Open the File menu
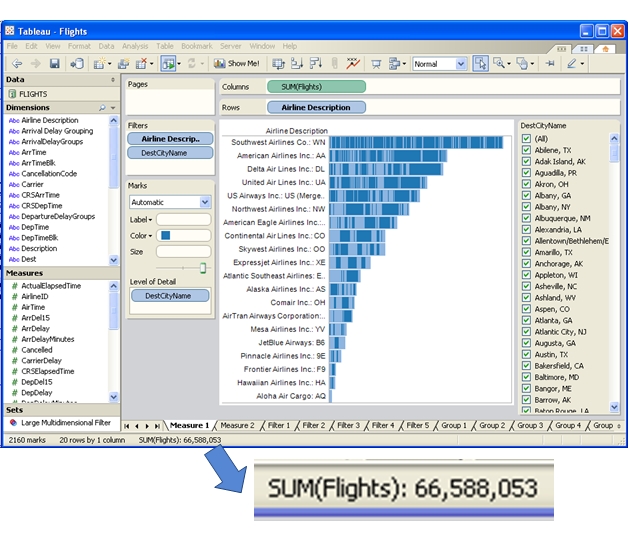Image resolution: width=630 pixels, height=550 pixels. (x=12, y=46)
